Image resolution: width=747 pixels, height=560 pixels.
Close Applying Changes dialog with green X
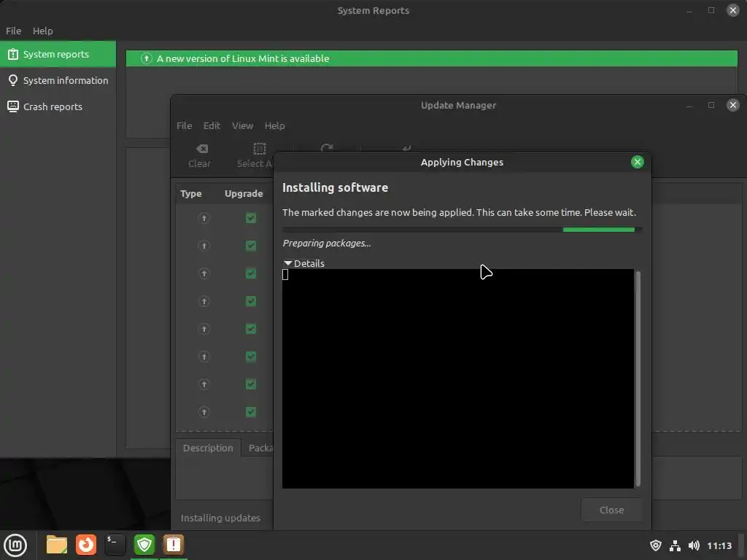[x=638, y=162]
